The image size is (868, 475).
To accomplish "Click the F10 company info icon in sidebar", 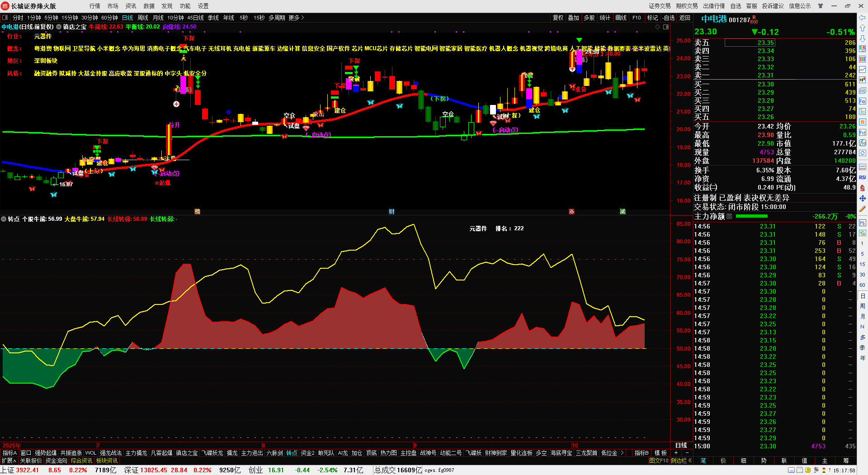I will point(863,101).
